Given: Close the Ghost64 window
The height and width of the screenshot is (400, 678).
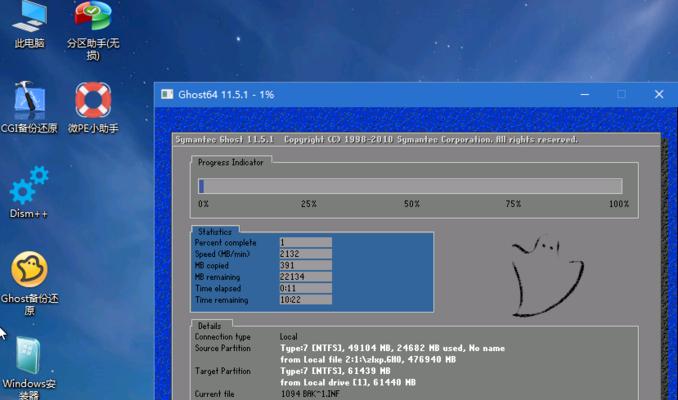Looking at the screenshot, I should (x=659, y=94).
